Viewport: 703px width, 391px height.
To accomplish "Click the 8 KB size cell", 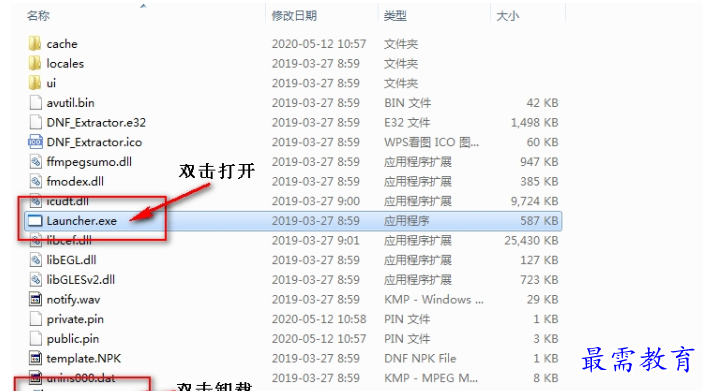I will tap(546, 378).
